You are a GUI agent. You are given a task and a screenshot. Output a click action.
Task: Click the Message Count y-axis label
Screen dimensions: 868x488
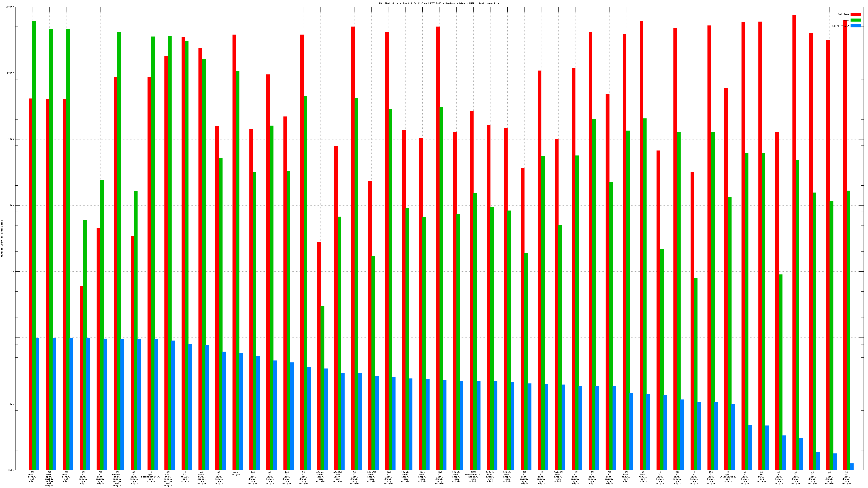tap(2, 239)
